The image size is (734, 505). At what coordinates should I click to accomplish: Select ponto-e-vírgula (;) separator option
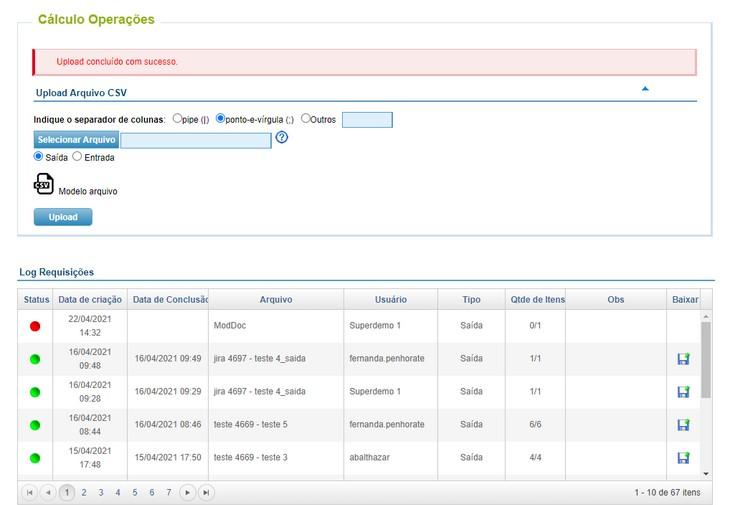point(220,118)
